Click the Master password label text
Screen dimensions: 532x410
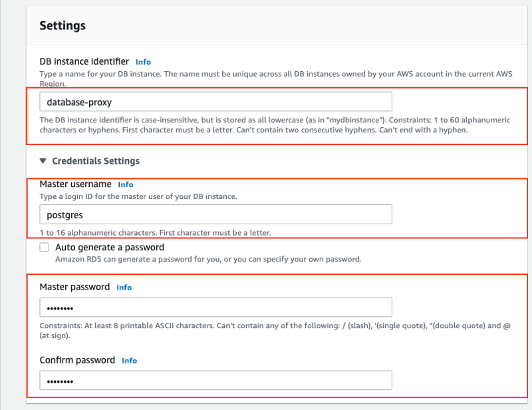pyautogui.click(x=74, y=287)
